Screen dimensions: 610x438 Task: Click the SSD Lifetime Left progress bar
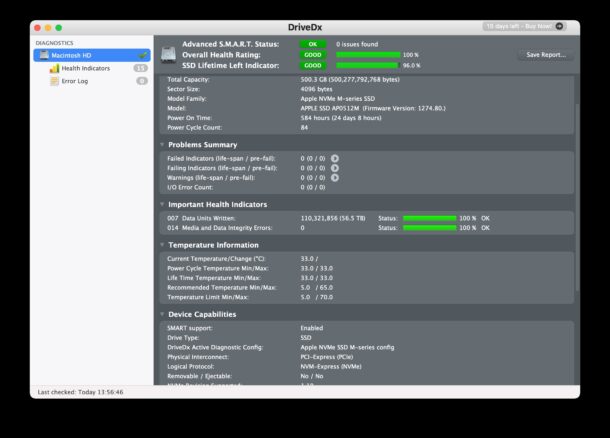click(x=368, y=65)
